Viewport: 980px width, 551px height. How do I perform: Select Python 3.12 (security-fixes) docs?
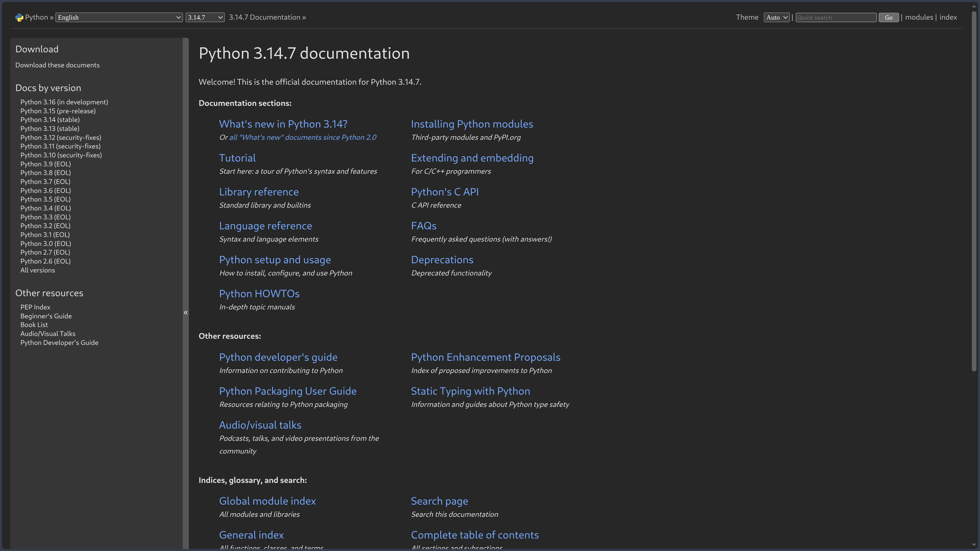[61, 137]
